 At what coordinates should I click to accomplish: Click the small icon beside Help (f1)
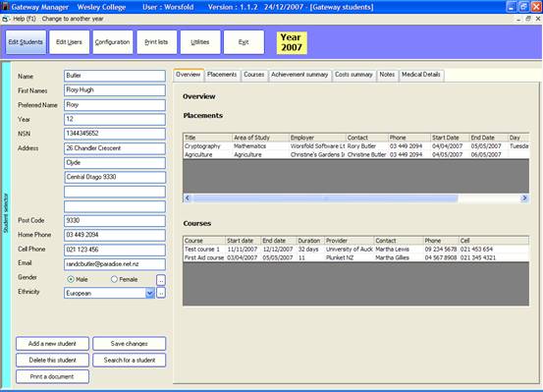click(5, 19)
